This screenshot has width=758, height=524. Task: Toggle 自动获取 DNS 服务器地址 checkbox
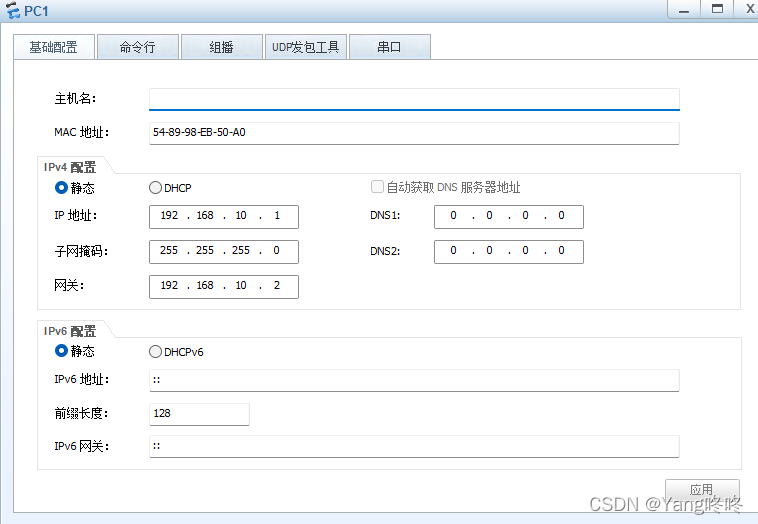click(x=378, y=187)
